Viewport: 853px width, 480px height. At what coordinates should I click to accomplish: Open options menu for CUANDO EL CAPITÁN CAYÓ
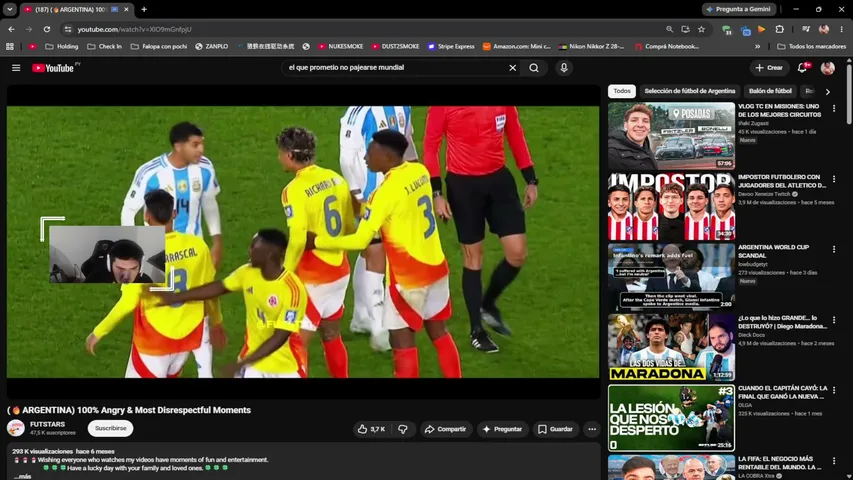[x=834, y=390]
